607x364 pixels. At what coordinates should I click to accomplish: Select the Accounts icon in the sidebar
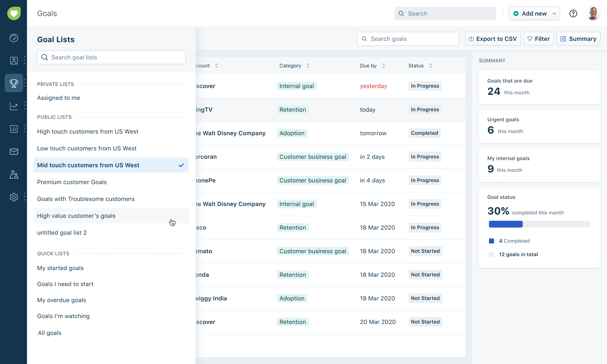(13, 60)
